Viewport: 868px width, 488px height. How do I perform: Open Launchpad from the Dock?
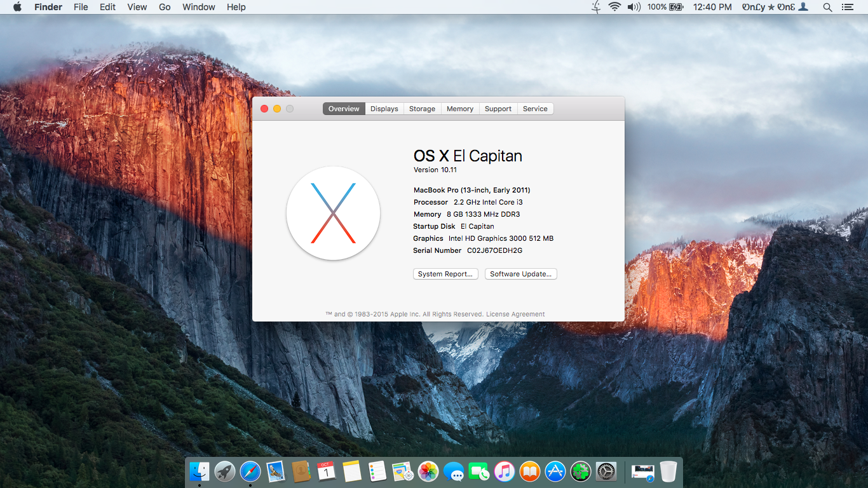225,471
